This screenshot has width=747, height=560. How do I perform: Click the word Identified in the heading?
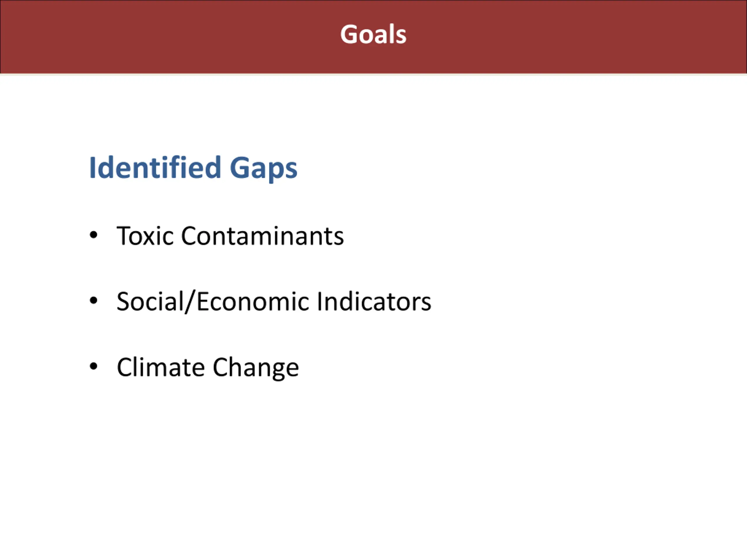point(155,168)
